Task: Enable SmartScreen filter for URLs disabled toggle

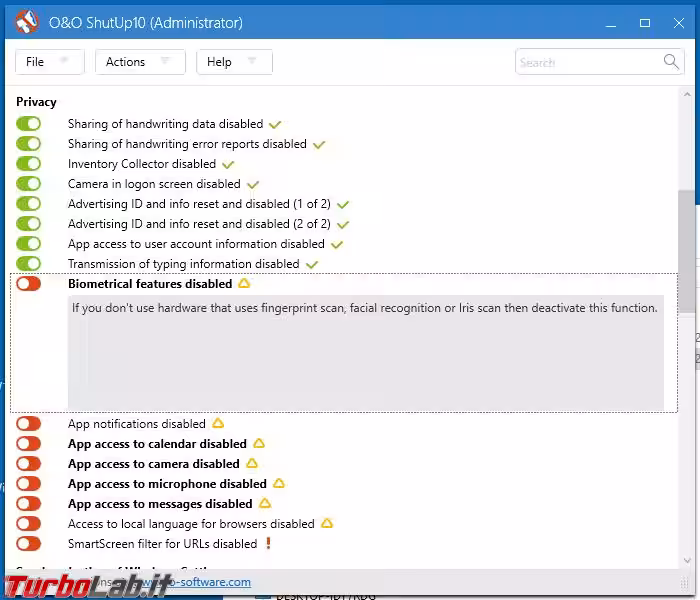Action: click(x=29, y=544)
